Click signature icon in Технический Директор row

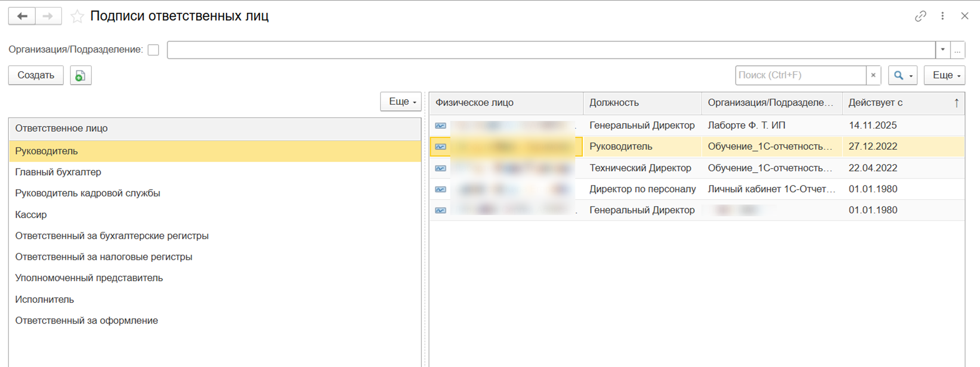click(x=441, y=168)
